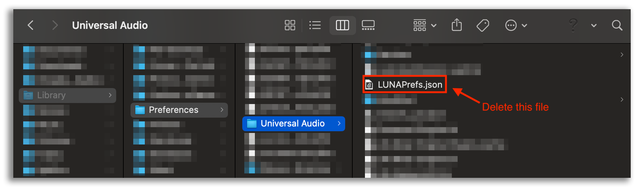The image size is (644, 187).
Task: Click the question mark help icon
Action: tap(573, 25)
